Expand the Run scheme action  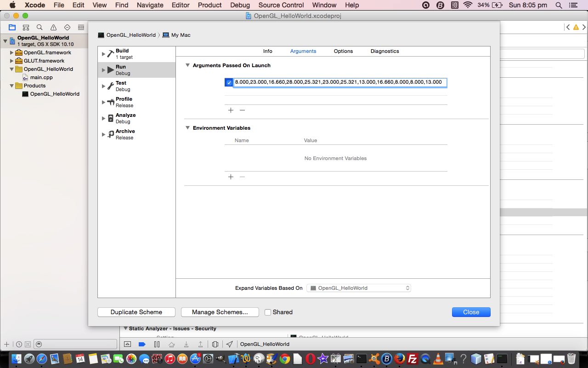103,70
